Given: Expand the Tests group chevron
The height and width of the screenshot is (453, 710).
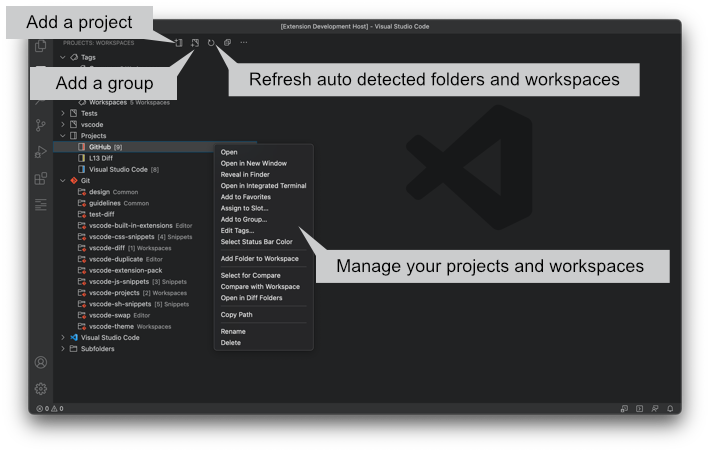Looking at the screenshot, I should click(x=63, y=113).
